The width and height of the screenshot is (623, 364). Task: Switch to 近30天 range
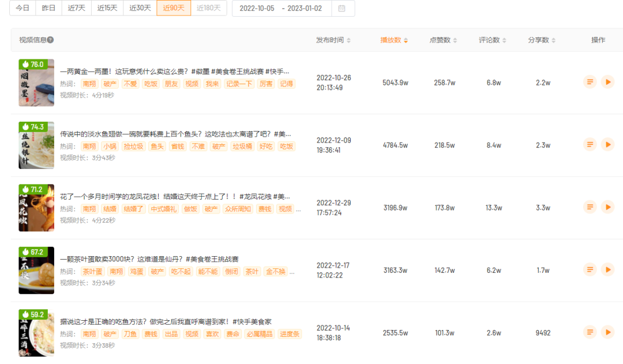click(x=140, y=8)
